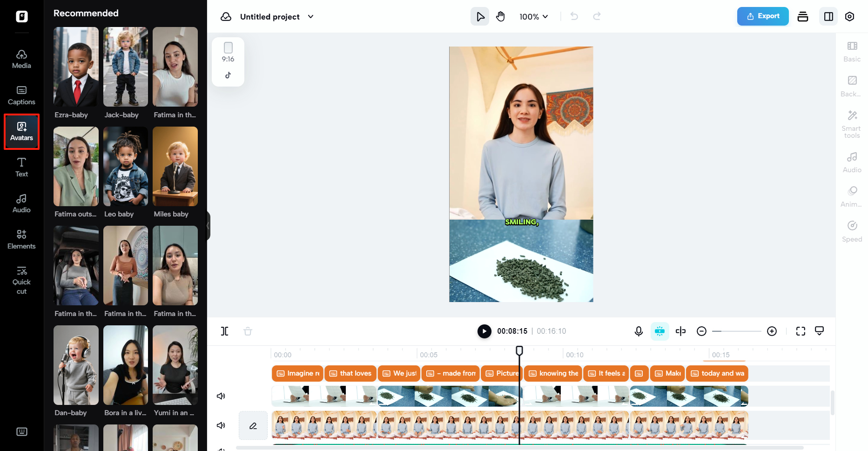The image size is (868, 451).
Task: Adjust the timeline zoom slider
Action: tap(737, 331)
